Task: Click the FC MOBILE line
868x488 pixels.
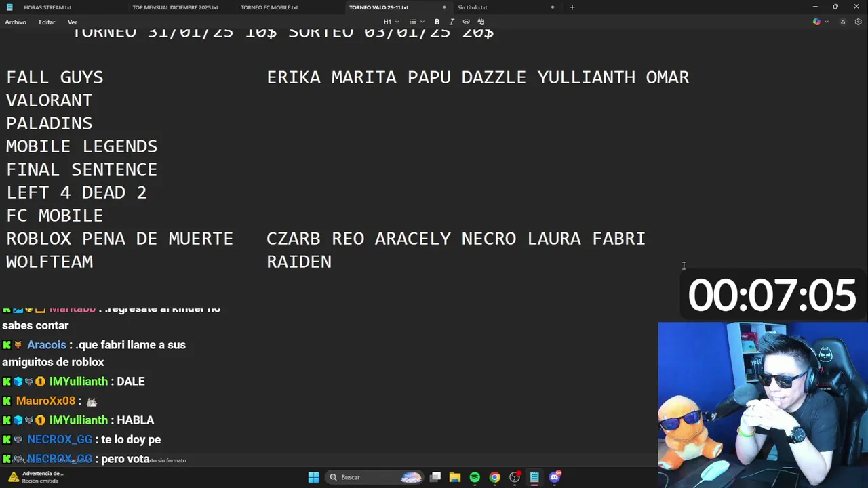Action: click(x=55, y=216)
